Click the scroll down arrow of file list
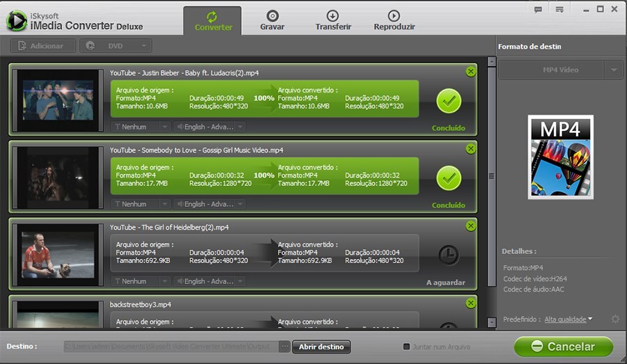Image resolution: width=627 pixels, height=364 pixels. (491, 322)
